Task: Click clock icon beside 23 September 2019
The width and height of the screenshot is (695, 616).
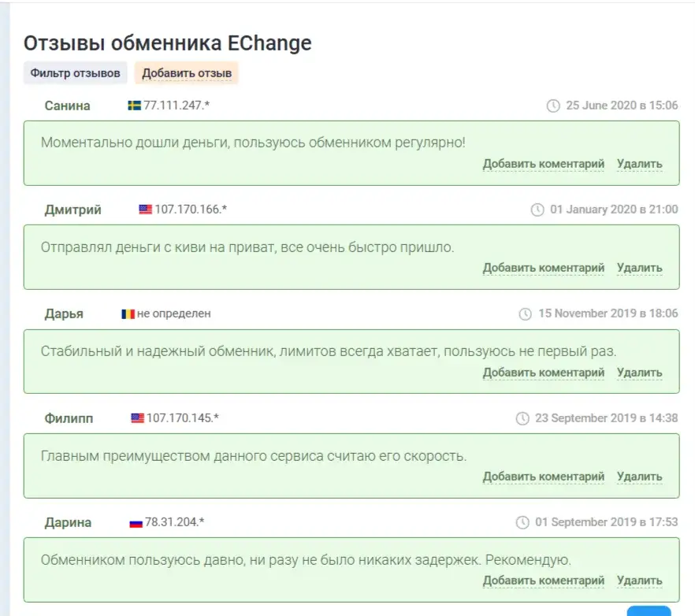Action: pos(522,418)
